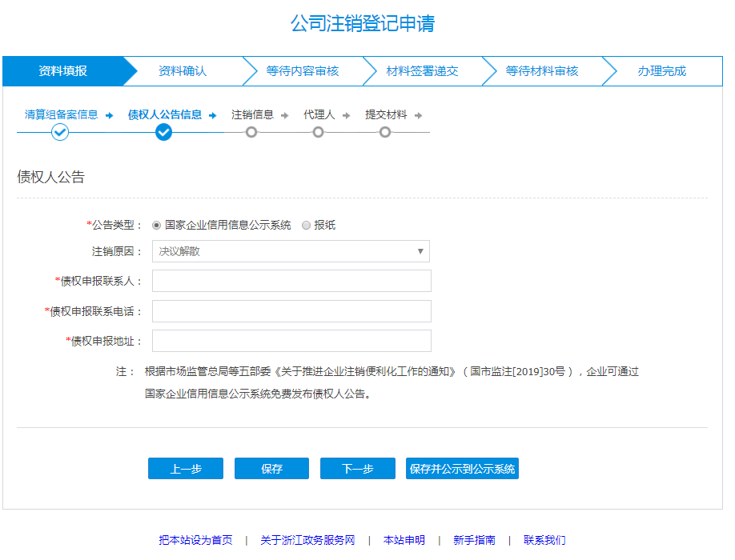The image size is (735, 560).
Task: Click the 注销信息 step circle
Action: (x=251, y=132)
